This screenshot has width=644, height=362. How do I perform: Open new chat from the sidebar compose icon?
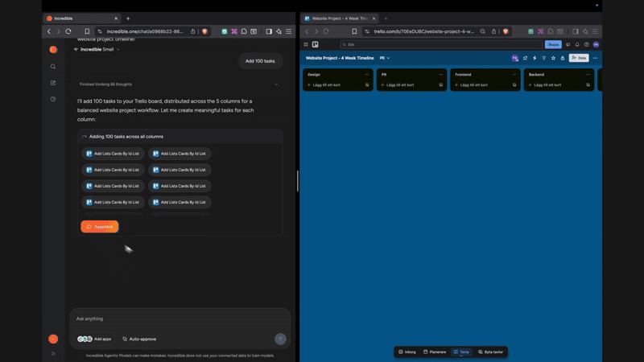53,83
